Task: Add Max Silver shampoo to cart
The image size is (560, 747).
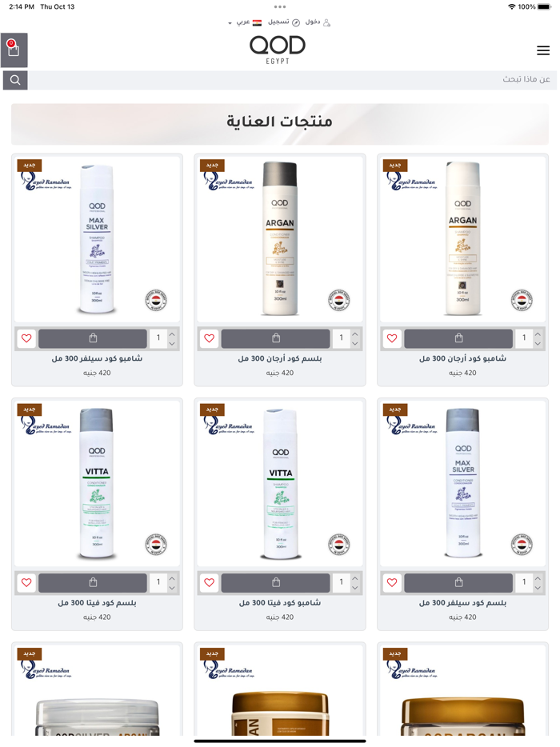Action: click(x=93, y=338)
